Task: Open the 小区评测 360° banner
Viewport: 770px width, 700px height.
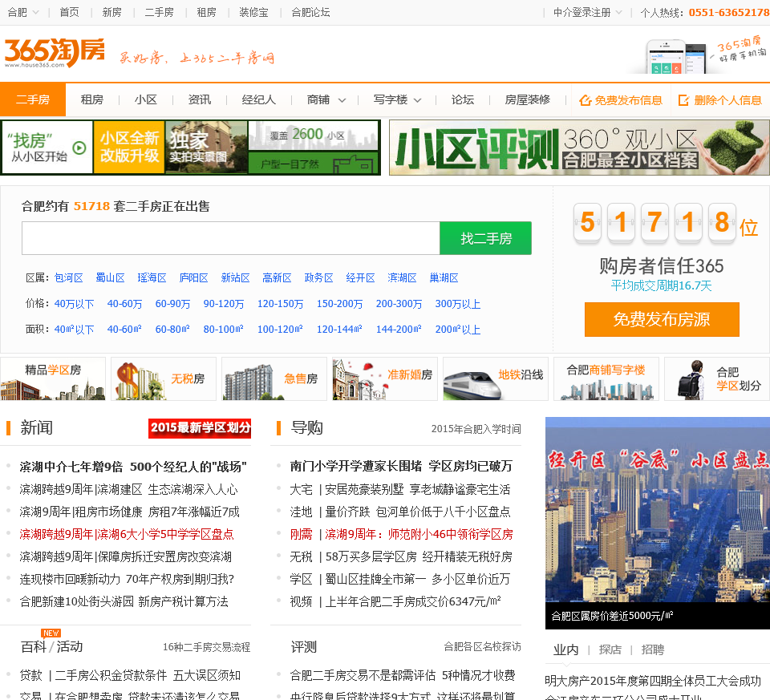Action: (579, 148)
